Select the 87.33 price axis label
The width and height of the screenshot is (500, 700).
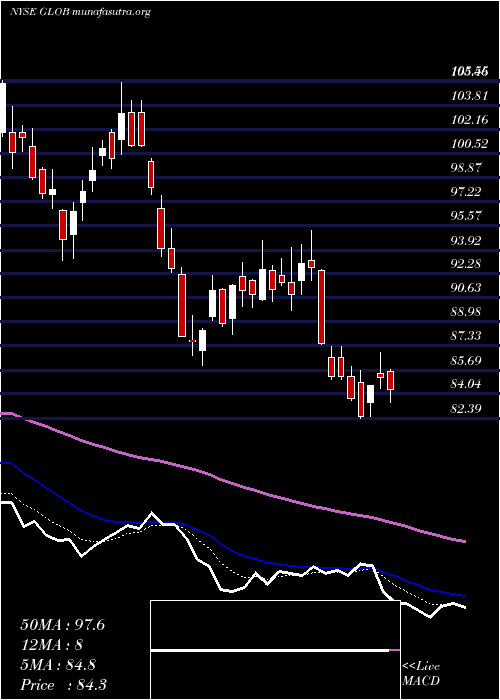coord(466,336)
